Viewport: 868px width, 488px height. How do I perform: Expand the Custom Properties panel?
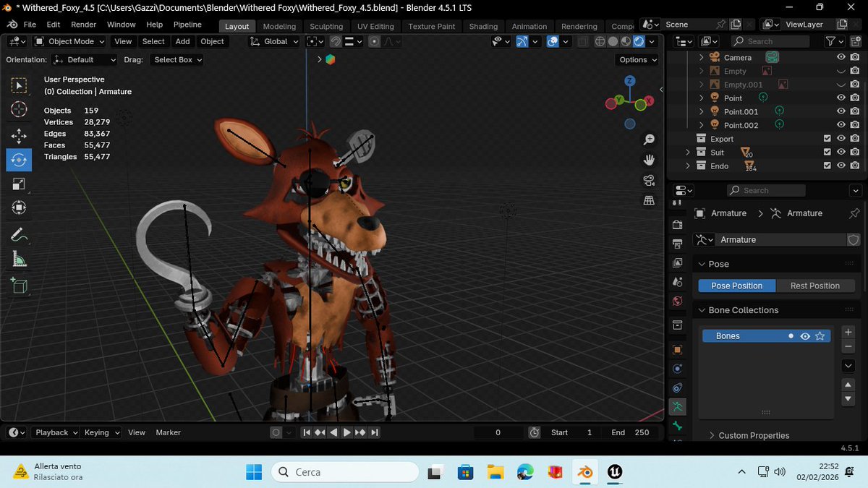pos(754,435)
